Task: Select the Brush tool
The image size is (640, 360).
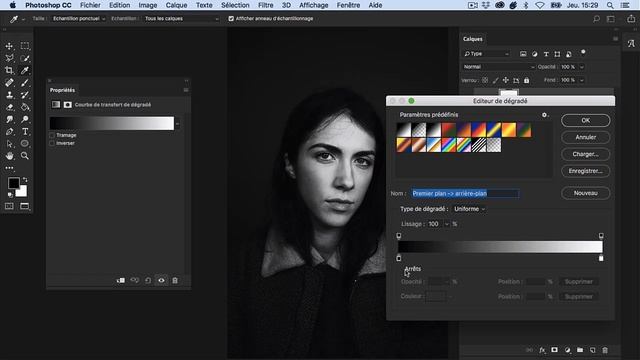Action: [x=25, y=83]
